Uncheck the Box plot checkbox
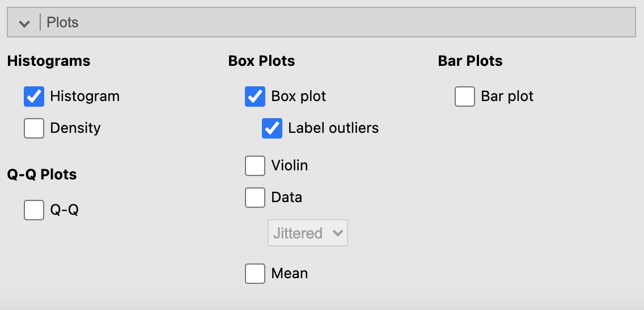The height and width of the screenshot is (310, 644). 255,97
